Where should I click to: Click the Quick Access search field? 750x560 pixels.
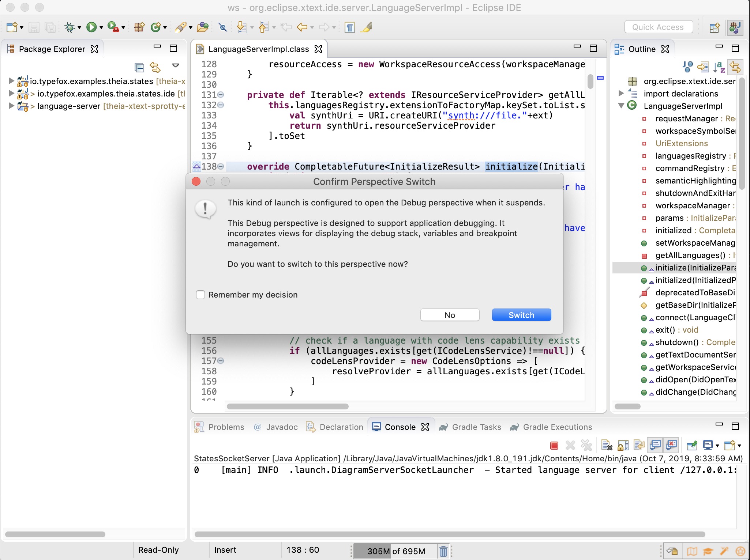(658, 27)
